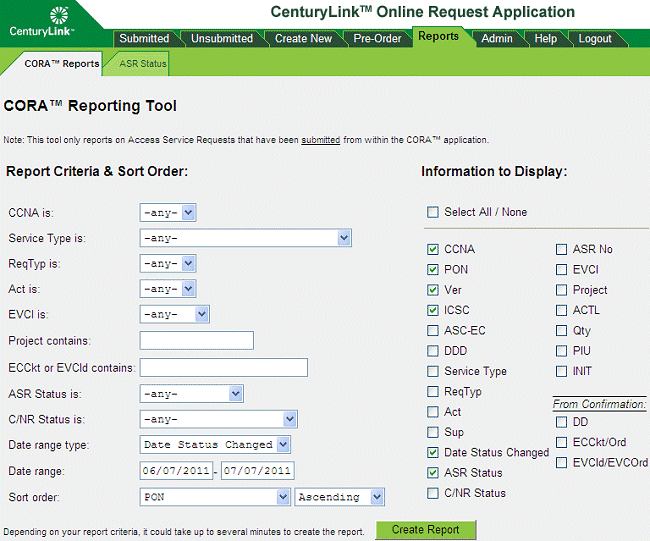Follow the underlined submitted link
650x541 pixels.
[x=320, y=140]
